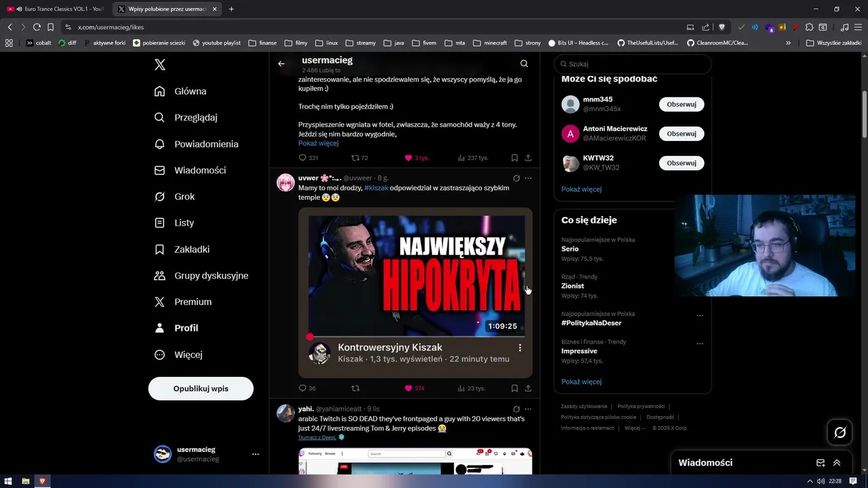View stats for 23 tys. views
Screen dimensions: 868x488
(x=472, y=388)
